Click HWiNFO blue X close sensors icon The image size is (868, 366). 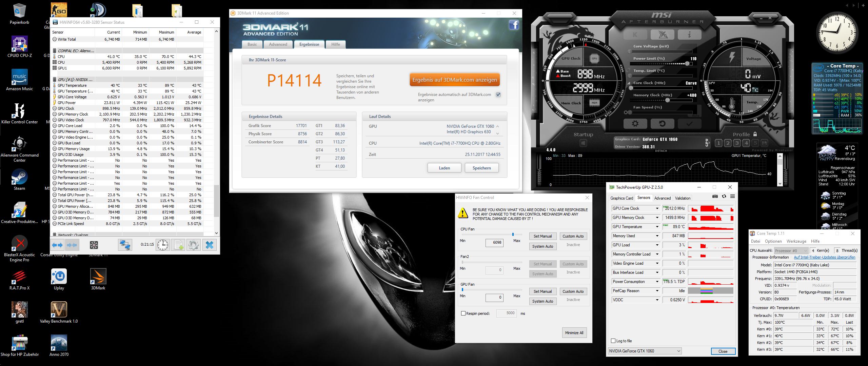point(210,245)
